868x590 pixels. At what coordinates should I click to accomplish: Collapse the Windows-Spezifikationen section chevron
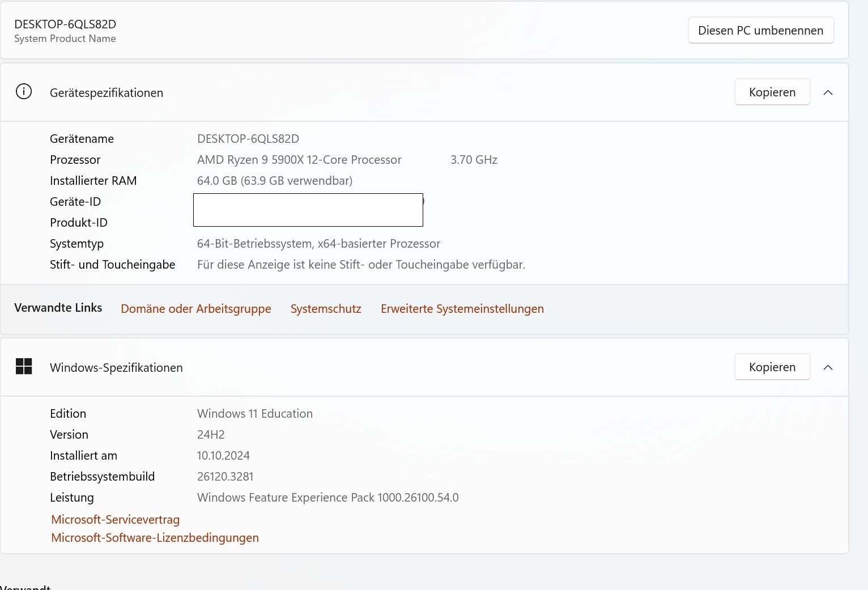(x=828, y=367)
